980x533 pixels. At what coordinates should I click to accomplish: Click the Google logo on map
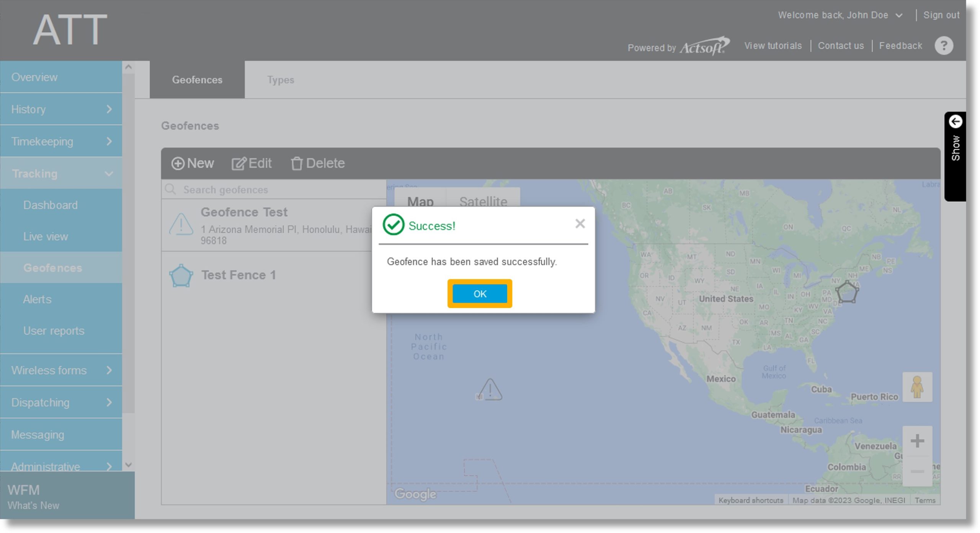(x=415, y=494)
